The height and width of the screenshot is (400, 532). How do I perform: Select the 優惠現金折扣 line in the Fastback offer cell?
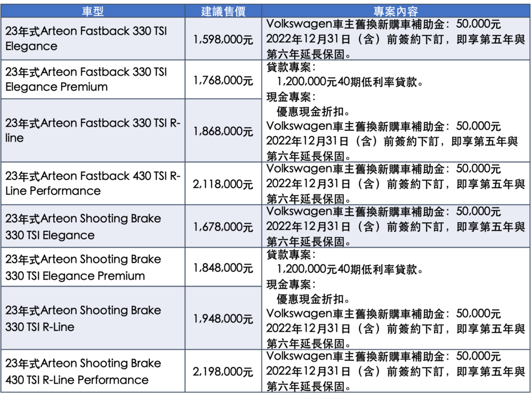[313, 111]
